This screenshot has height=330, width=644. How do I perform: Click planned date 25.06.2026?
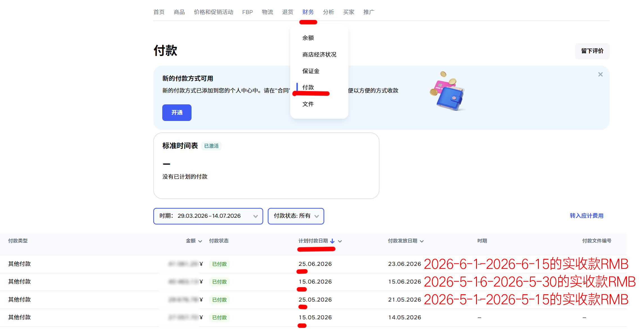point(315,264)
